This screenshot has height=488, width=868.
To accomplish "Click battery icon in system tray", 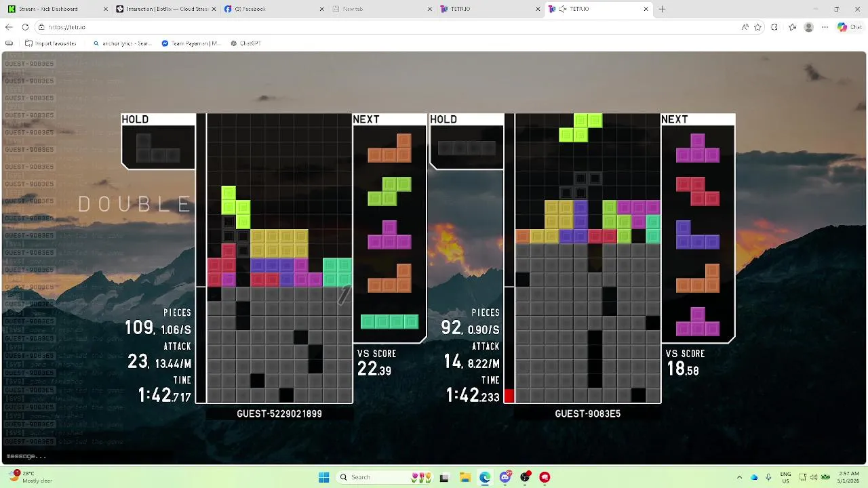I will (827, 477).
